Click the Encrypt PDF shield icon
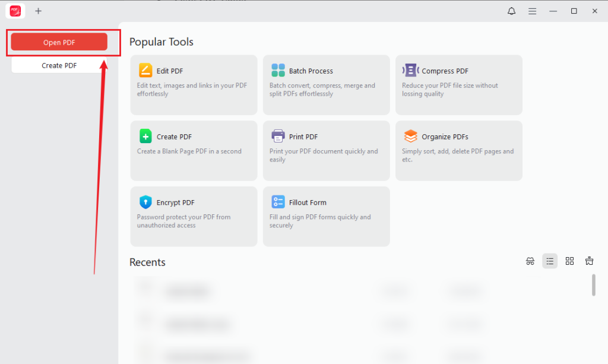Viewport: 608px width, 364px height. [145, 202]
